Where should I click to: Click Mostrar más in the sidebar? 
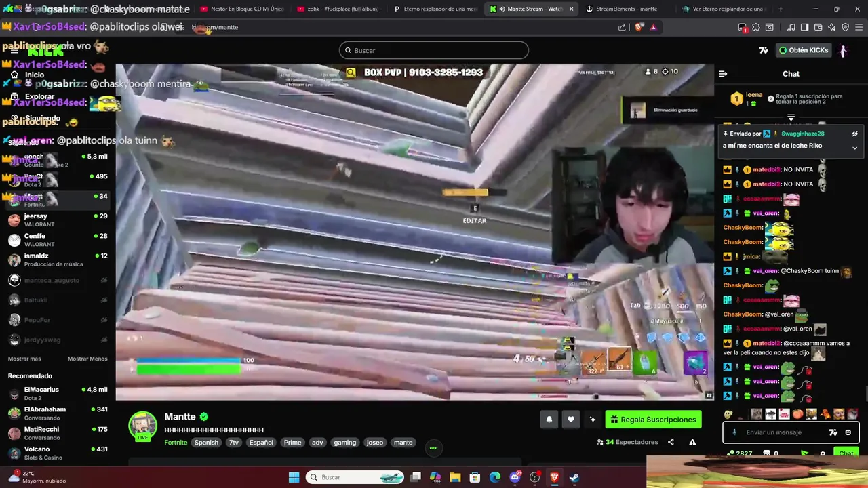(24, 359)
